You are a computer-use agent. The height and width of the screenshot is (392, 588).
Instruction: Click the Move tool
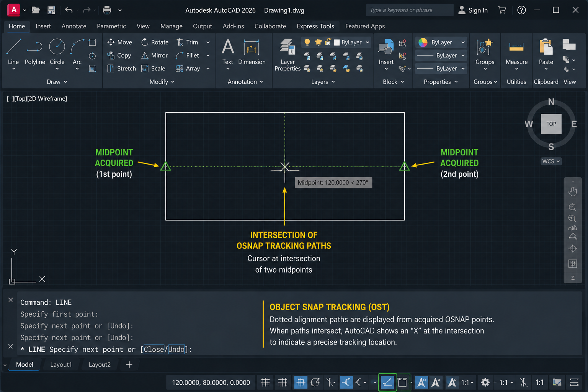119,42
